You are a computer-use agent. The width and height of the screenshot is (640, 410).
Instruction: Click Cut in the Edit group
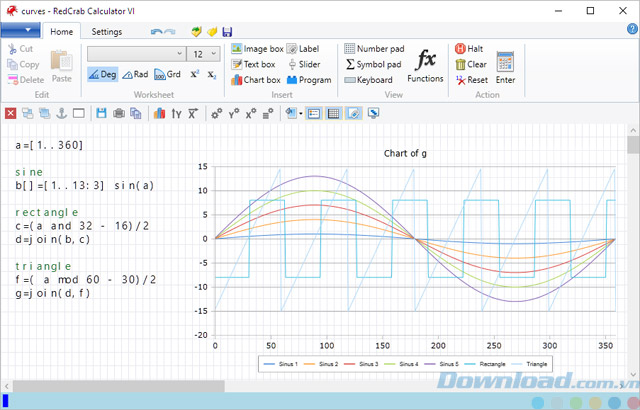click(x=20, y=49)
